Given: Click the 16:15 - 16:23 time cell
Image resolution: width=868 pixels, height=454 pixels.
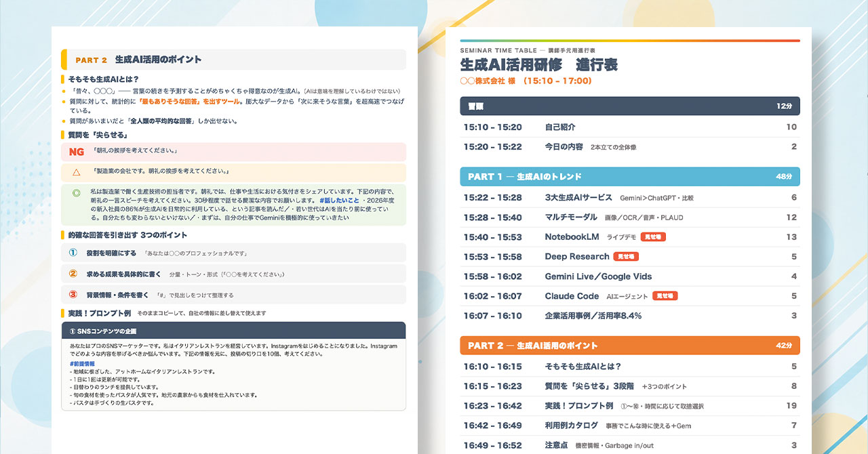Looking at the screenshot, I should (492, 386).
